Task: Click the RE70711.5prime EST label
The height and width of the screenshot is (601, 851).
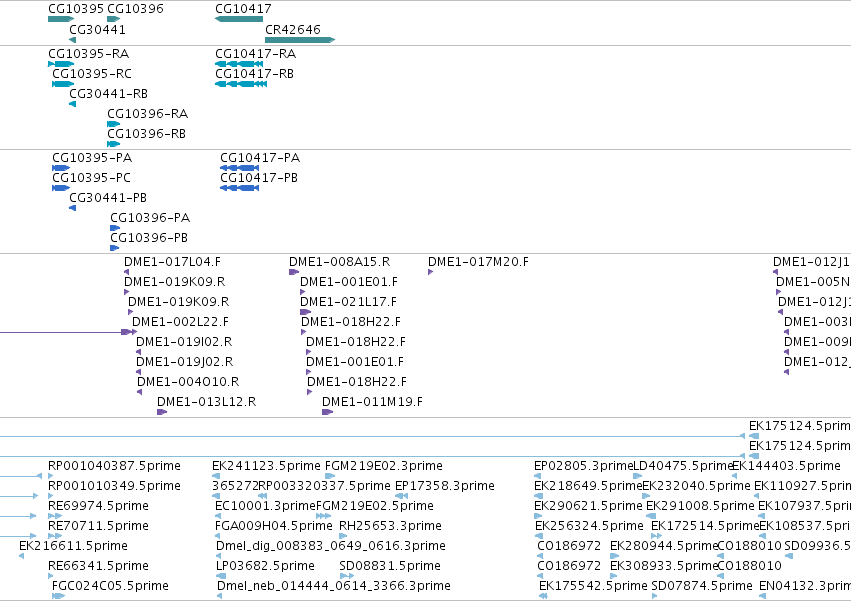Action: pos(98,527)
